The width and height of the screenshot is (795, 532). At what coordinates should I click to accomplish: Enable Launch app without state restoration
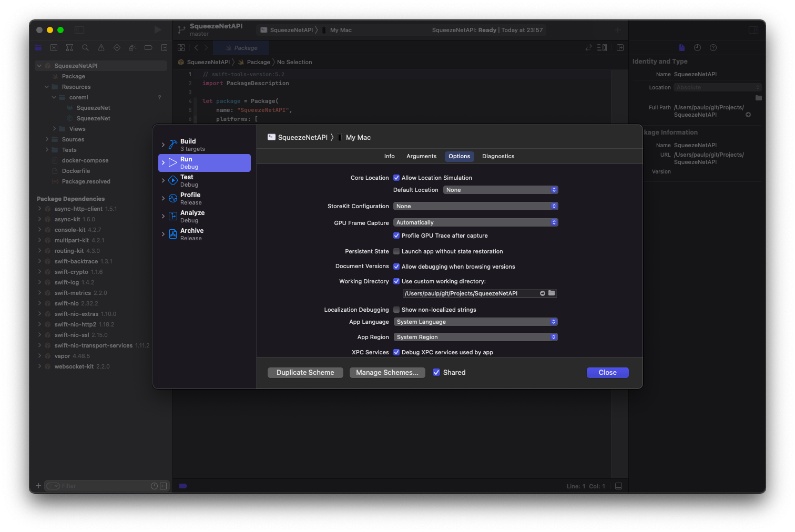click(396, 251)
